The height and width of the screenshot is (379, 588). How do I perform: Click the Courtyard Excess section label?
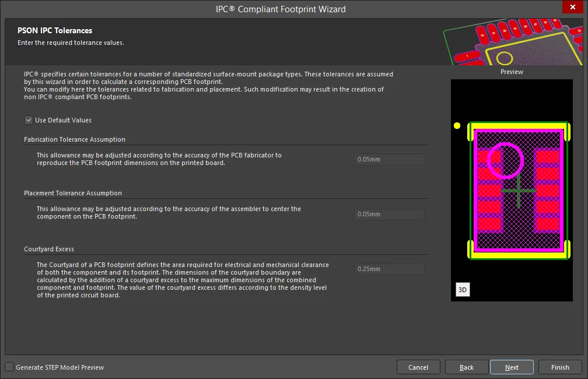pyautogui.click(x=49, y=249)
